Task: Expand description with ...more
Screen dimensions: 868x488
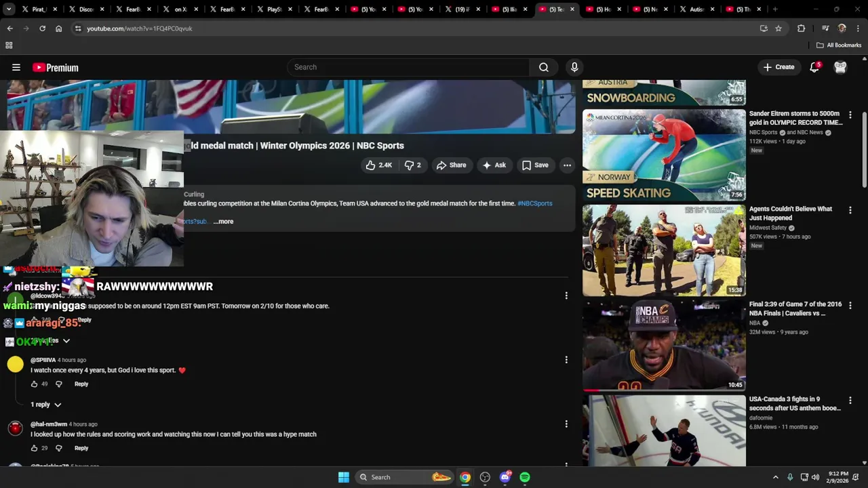Action: click(x=223, y=221)
